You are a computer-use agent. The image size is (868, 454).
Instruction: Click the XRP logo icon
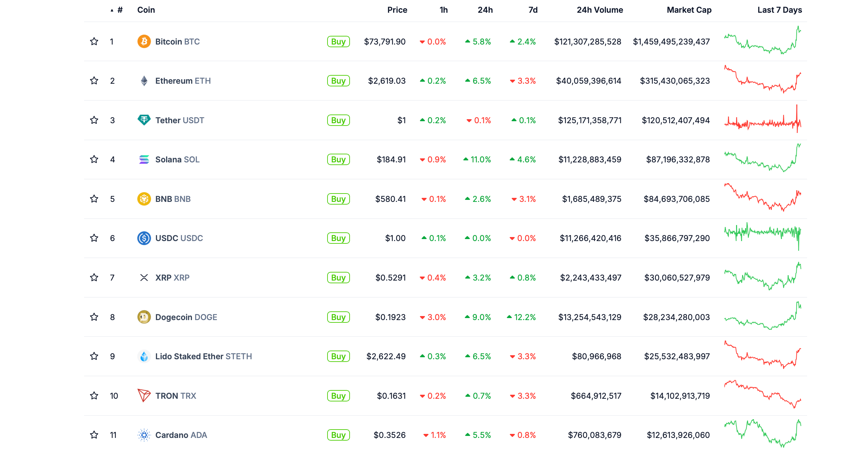(144, 278)
